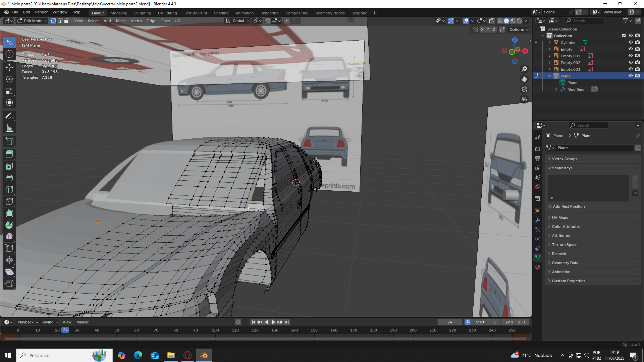Enable face select mode
The width and height of the screenshot is (644, 362).
point(67,21)
